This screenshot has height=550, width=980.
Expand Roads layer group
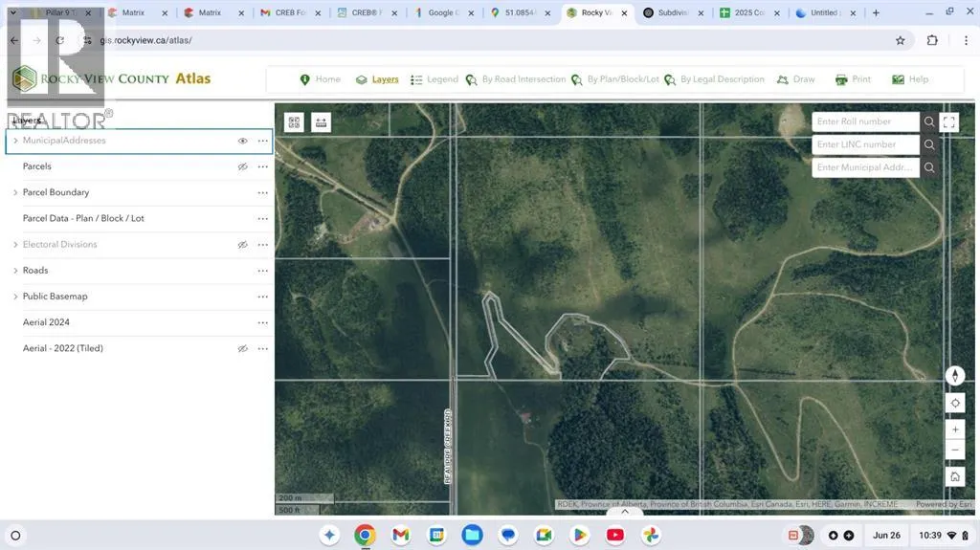15,271
